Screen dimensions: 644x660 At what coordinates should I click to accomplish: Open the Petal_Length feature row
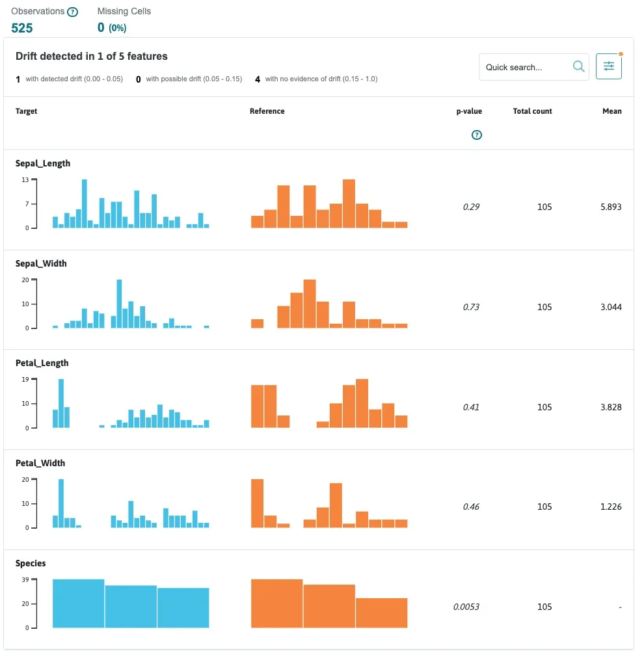coord(42,363)
